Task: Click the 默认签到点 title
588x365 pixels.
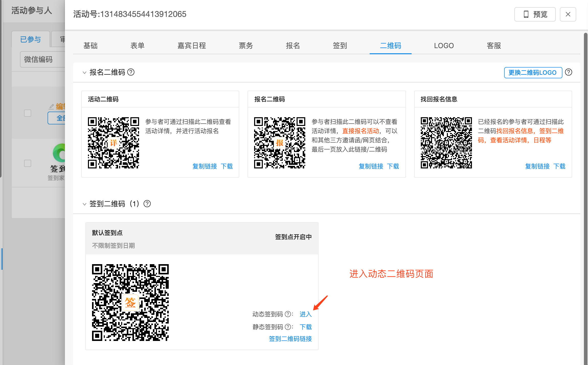Action: pyautogui.click(x=107, y=233)
